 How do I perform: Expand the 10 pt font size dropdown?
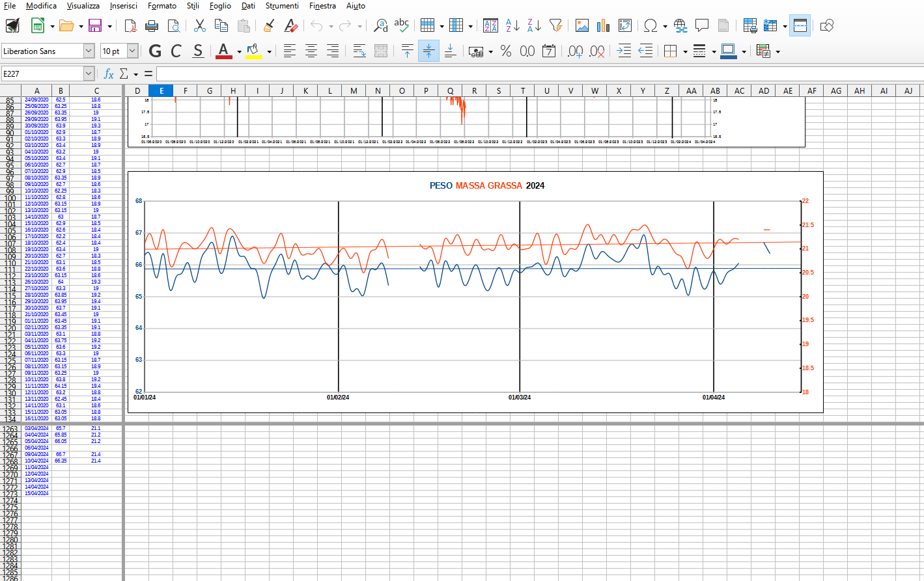[132, 51]
